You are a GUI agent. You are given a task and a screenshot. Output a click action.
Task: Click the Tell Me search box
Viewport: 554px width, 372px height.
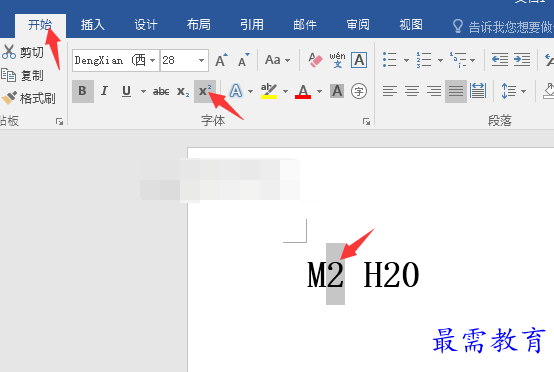(x=502, y=26)
